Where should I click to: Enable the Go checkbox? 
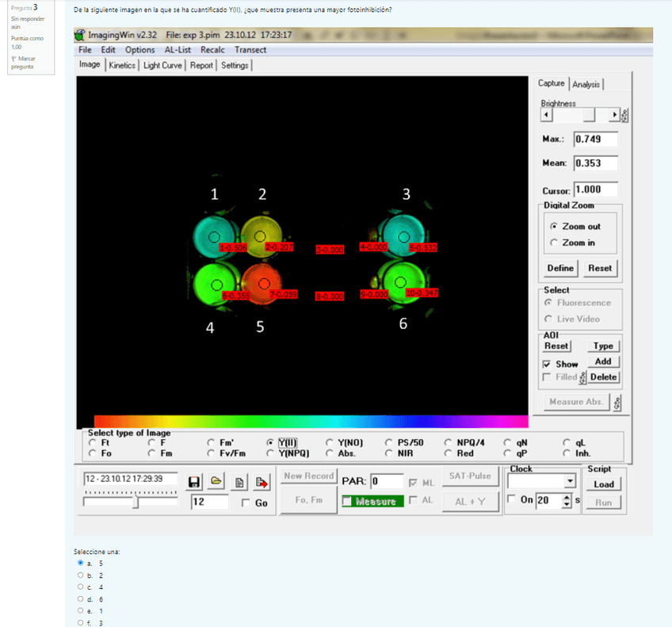click(x=246, y=503)
